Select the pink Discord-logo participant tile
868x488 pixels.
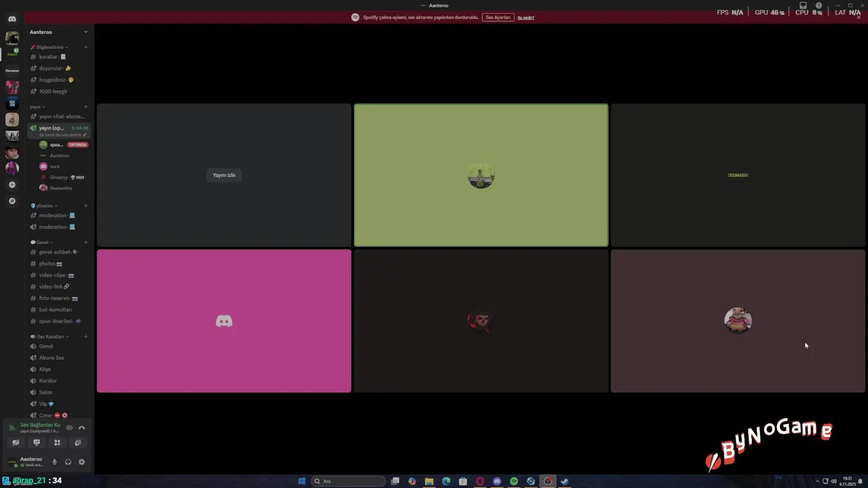(224, 321)
